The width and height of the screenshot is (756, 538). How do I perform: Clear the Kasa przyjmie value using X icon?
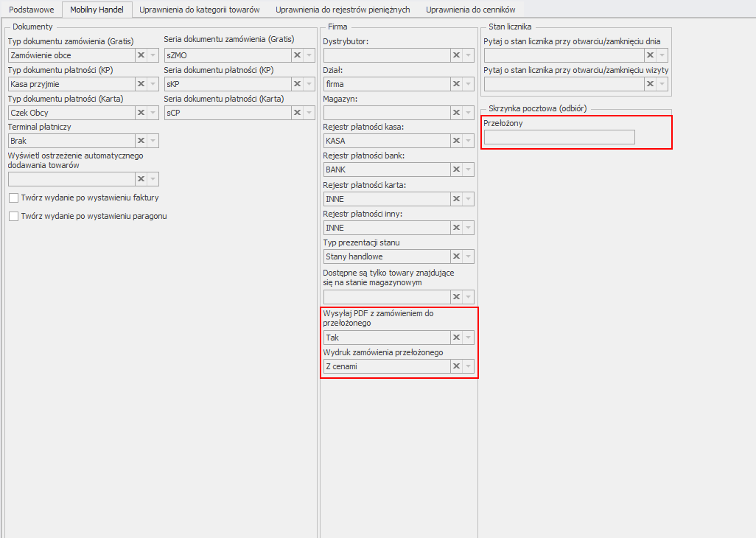(141, 84)
